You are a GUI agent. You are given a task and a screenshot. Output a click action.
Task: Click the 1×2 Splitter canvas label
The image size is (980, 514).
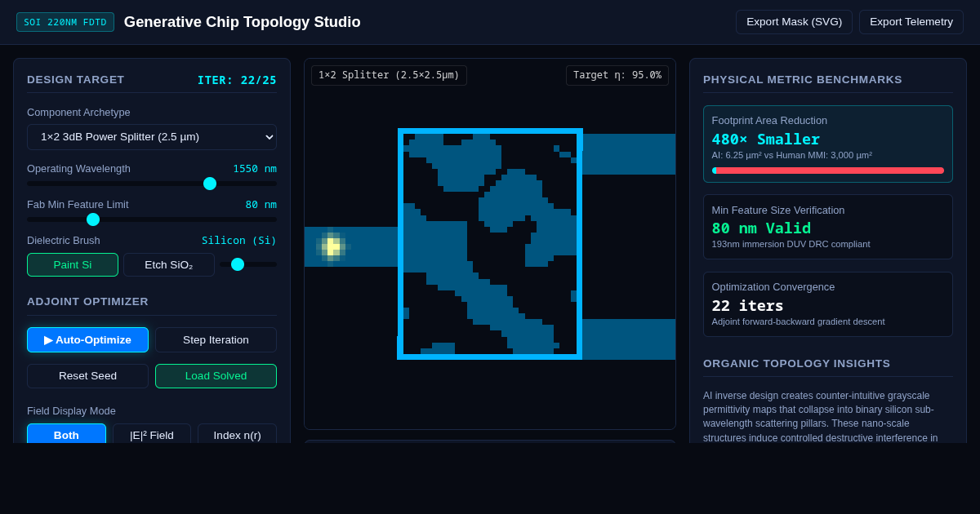[x=389, y=75]
